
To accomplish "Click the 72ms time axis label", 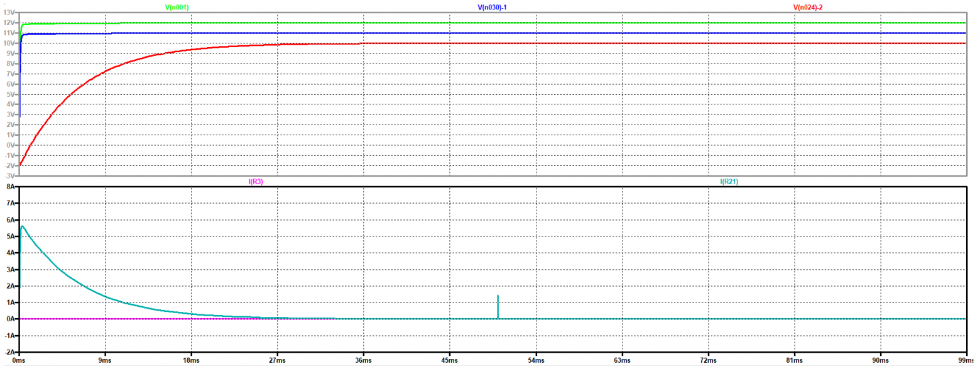I will 709,362.
